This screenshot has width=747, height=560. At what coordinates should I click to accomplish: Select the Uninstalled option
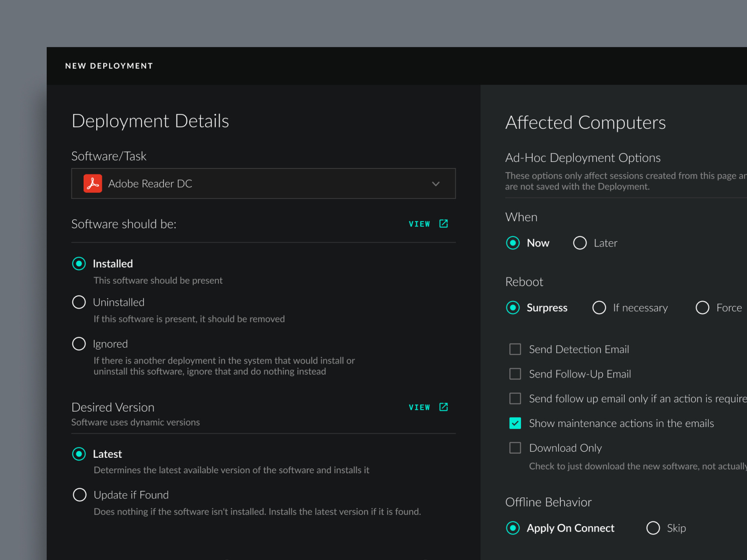[x=79, y=302]
